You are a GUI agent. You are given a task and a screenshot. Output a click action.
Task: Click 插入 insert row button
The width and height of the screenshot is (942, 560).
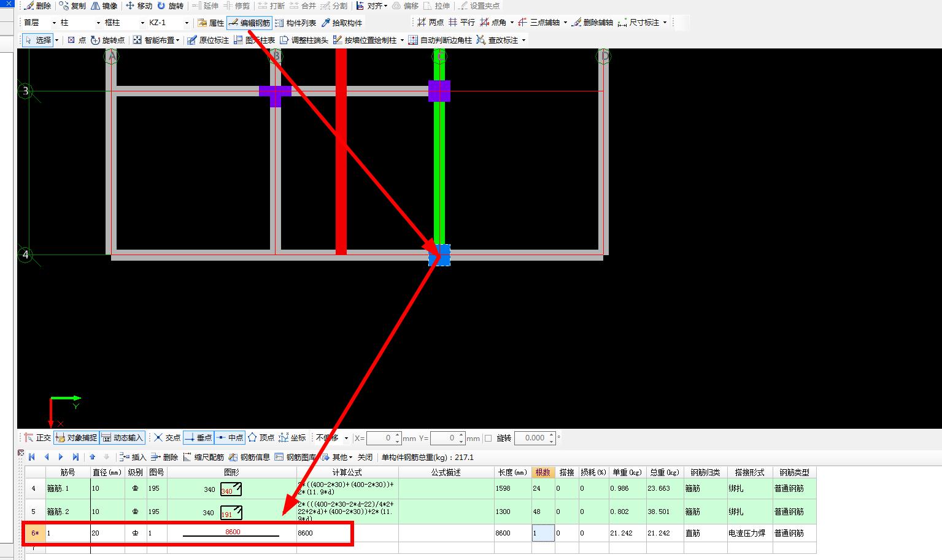click(x=133, y=457)
